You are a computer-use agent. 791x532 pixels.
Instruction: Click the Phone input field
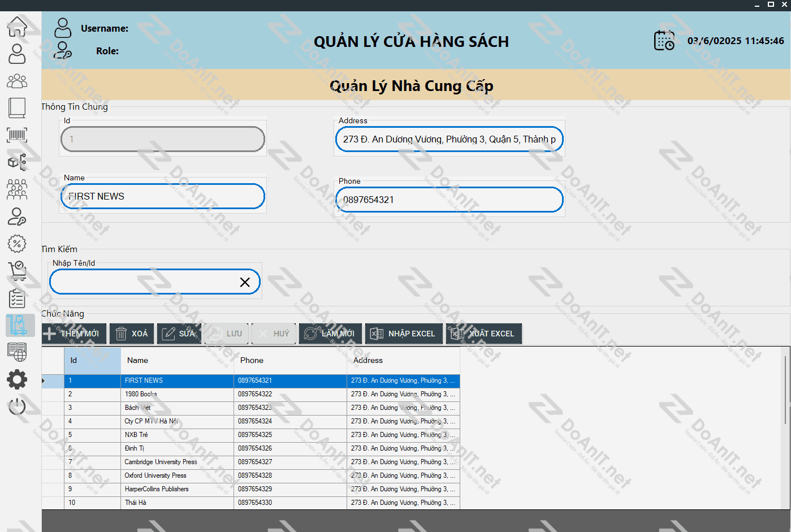click(x=449, y=200)
